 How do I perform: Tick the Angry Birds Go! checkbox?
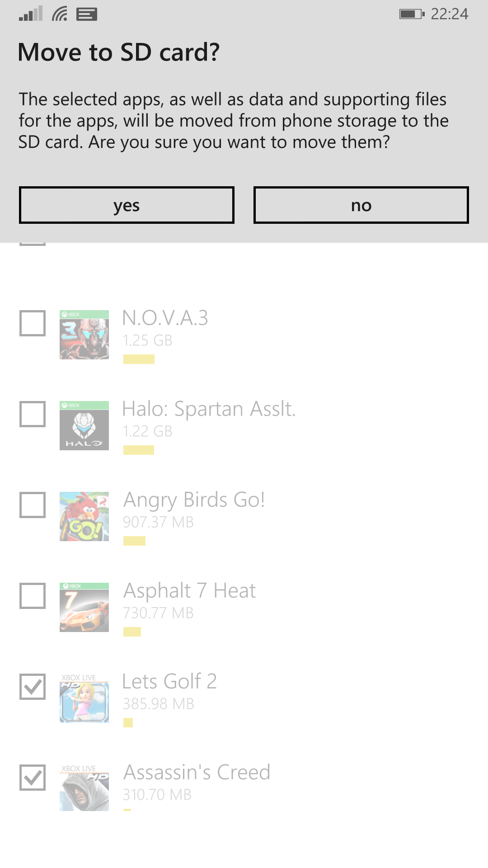[33, 505]
